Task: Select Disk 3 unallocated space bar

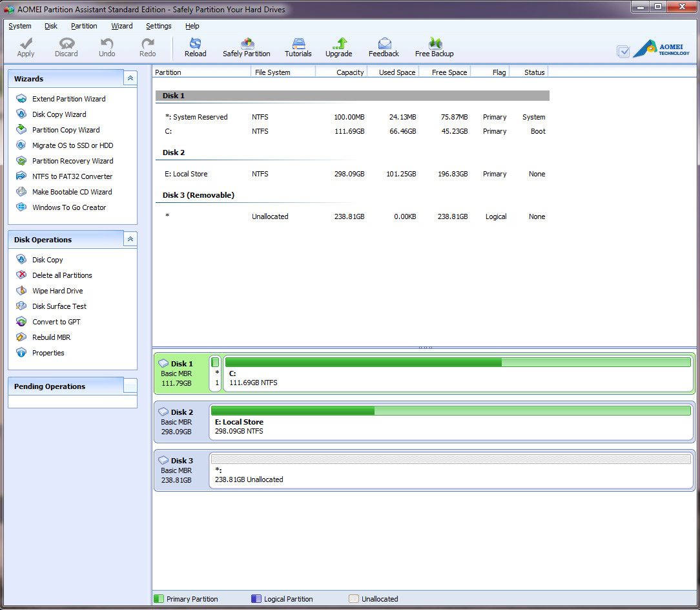Action: click(x=451, y=459)
